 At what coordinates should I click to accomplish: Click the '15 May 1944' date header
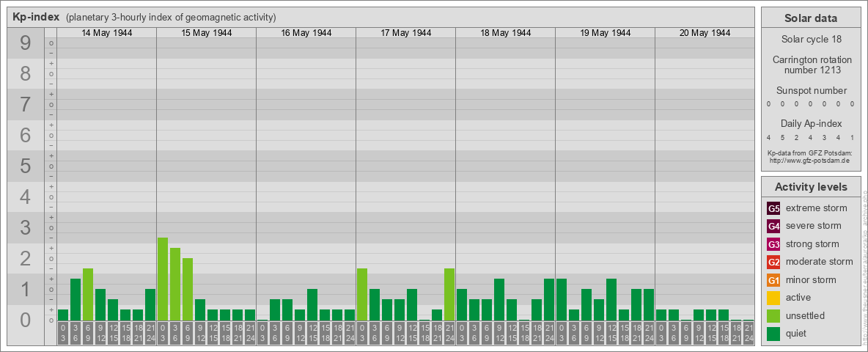(207, 33)
